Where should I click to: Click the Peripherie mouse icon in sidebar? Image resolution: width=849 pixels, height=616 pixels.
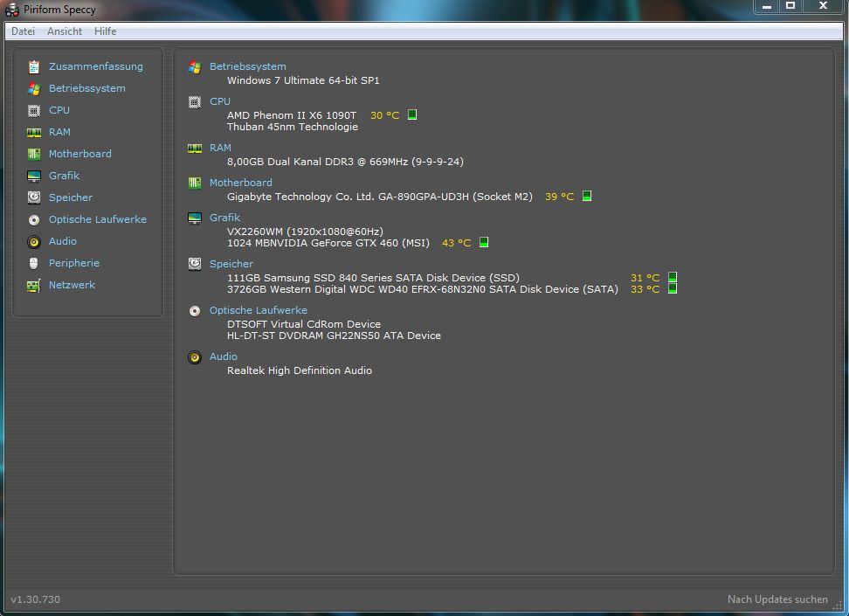tap(33, 263)
